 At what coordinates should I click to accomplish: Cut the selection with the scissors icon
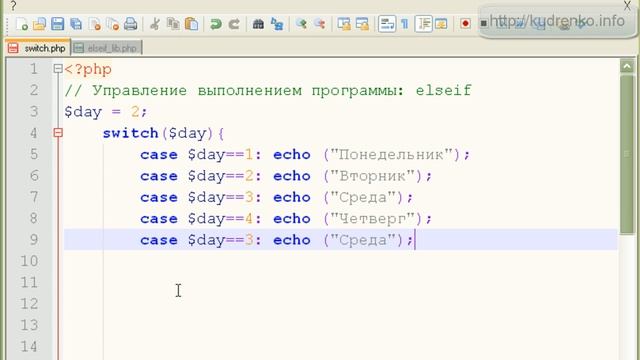pos(155,24)
